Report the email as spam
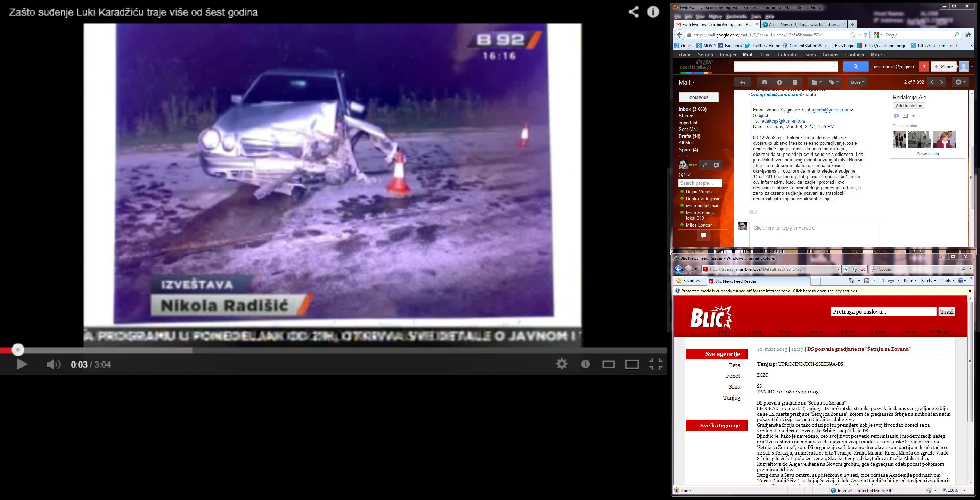The height and width of the screenshot is (500, 980). click(x=779, y=82)
